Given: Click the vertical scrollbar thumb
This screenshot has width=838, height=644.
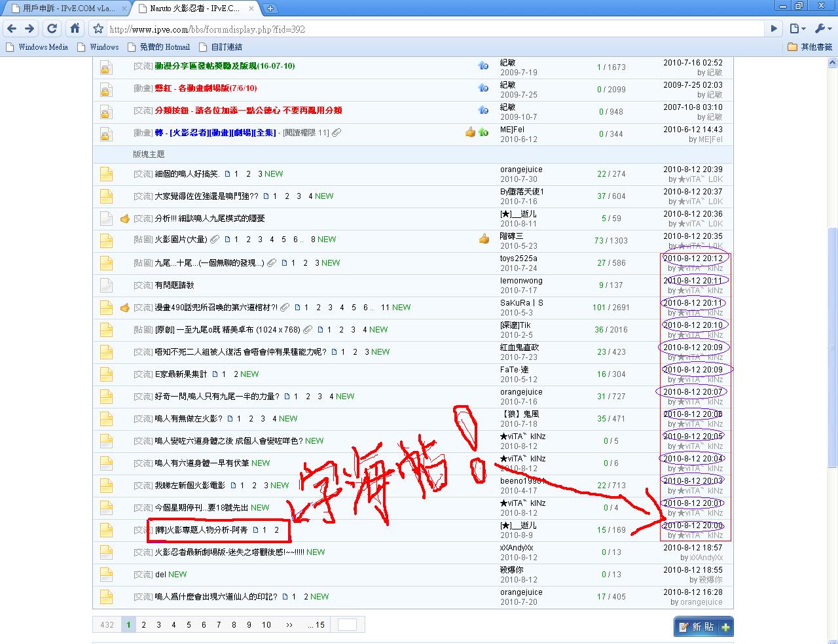Looking at the screenshot, I should (832, 347).
